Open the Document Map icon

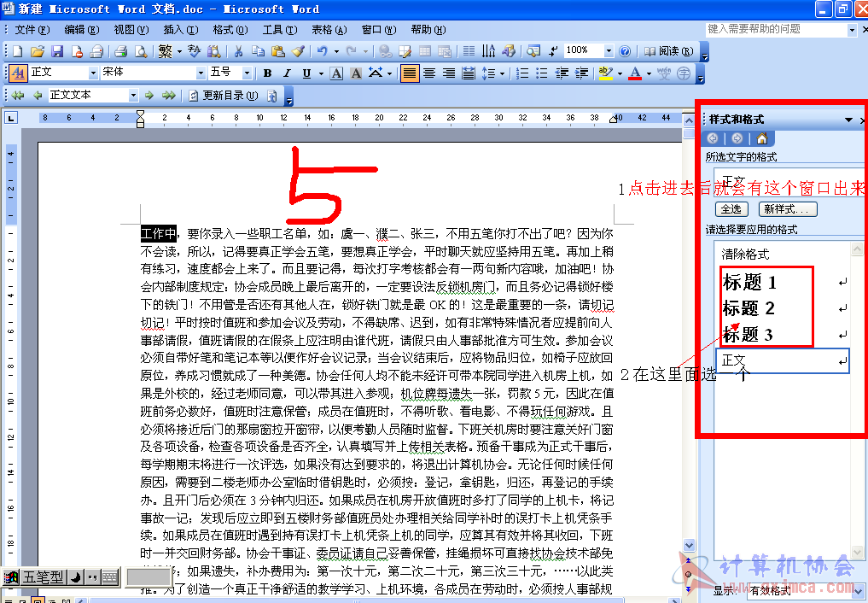click(x=533, y=51)
